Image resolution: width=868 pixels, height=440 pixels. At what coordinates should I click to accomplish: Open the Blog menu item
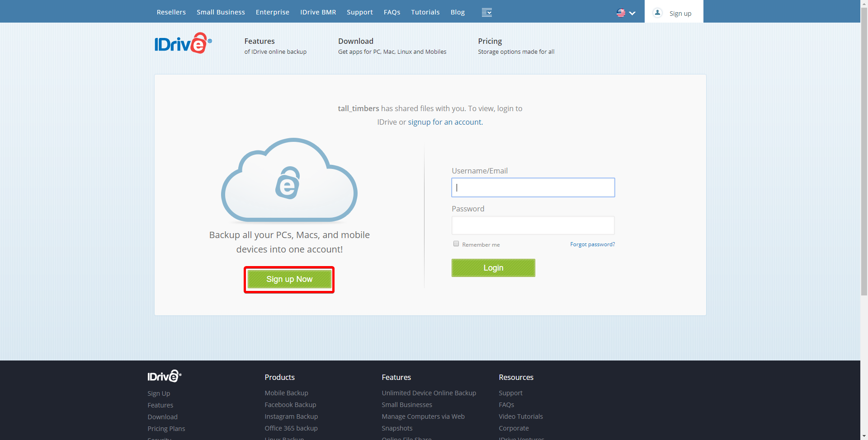458,12
